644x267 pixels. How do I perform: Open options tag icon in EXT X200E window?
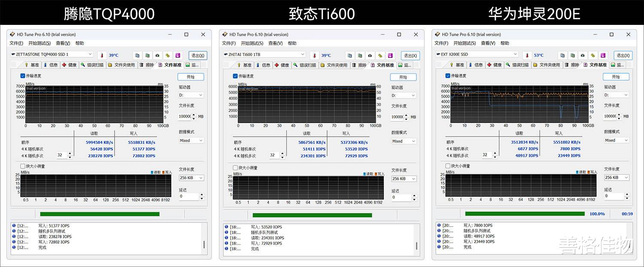[593, 55]
